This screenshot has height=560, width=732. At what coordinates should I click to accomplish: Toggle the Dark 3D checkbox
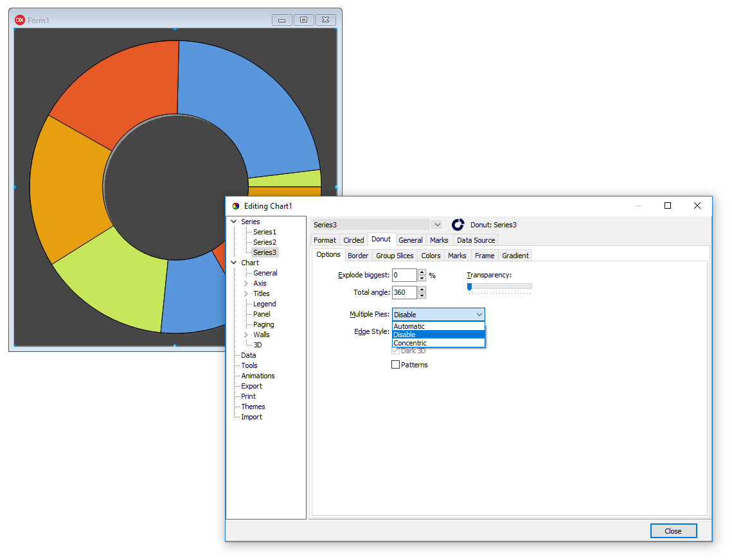coord(395,351)
